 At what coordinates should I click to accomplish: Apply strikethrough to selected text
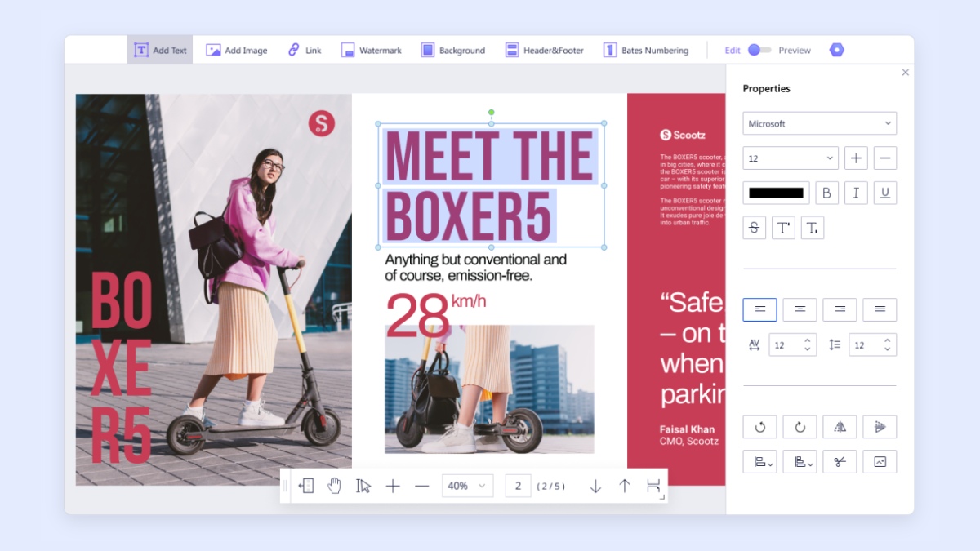click(x=754, y=228)
